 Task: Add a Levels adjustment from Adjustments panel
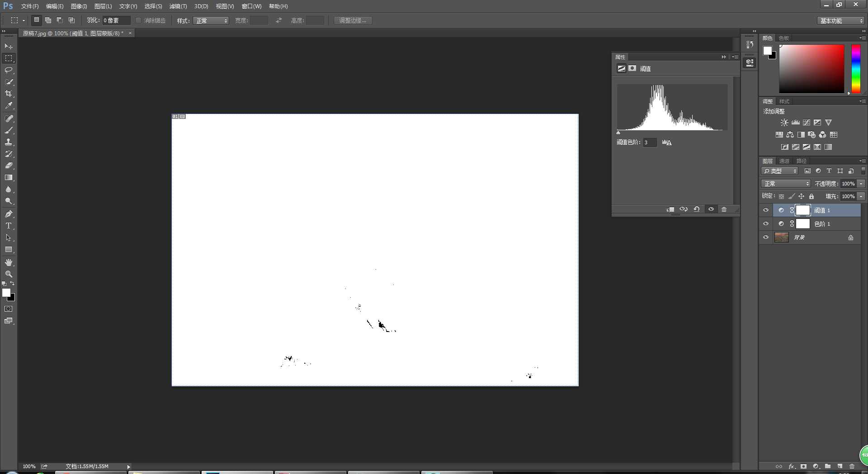pyautogui.click(x=796, y=123)
